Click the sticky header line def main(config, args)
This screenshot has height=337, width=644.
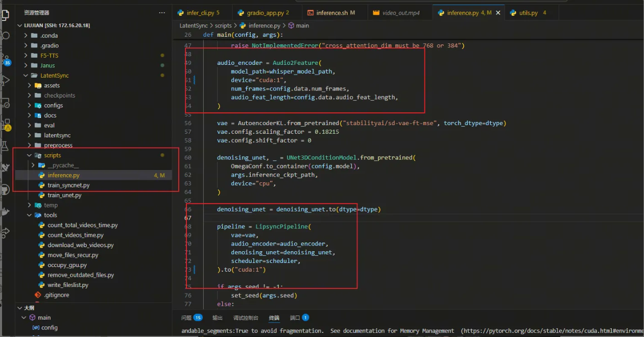[x=243, y=35]
